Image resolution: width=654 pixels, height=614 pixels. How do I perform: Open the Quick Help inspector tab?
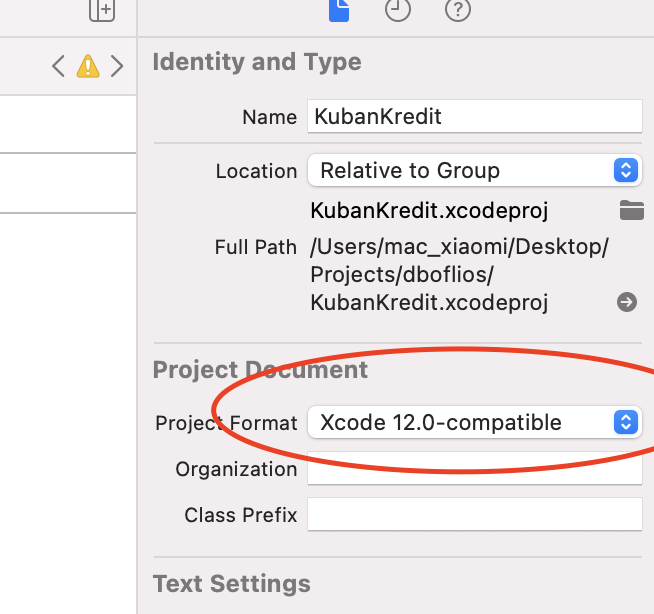tap(458, 9)
